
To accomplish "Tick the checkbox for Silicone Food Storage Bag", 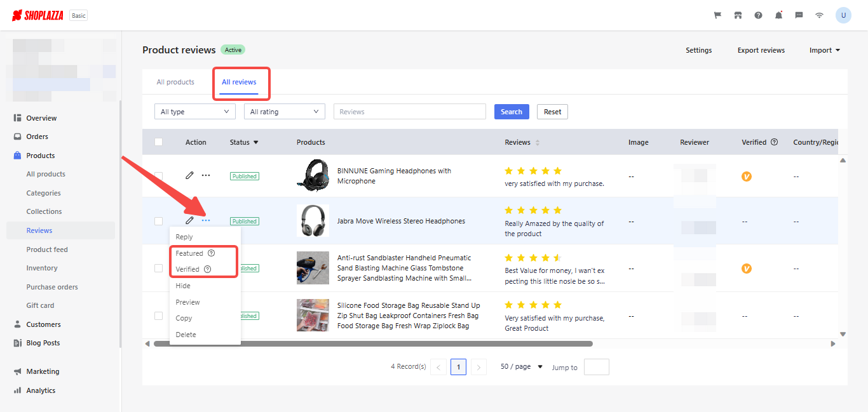I will coord(158,316).
